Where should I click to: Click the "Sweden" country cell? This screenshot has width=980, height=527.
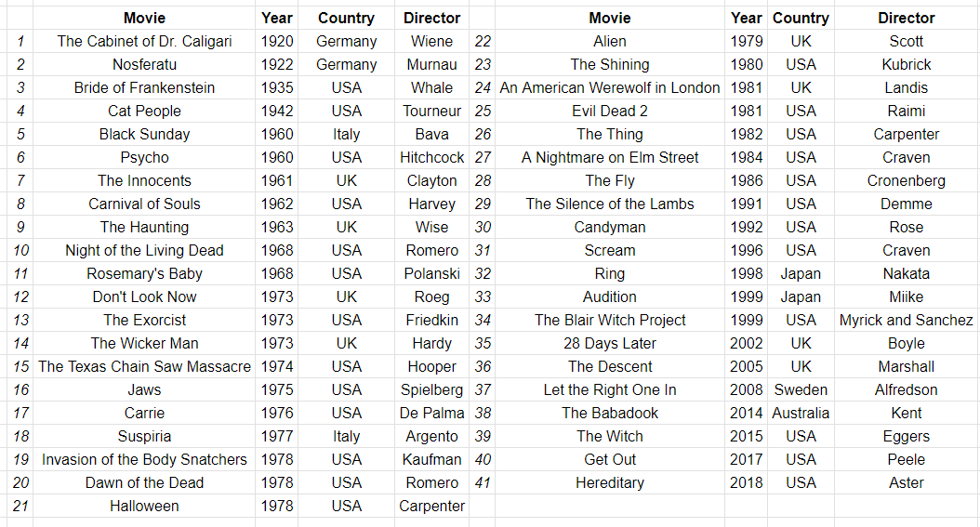(801, 389)
